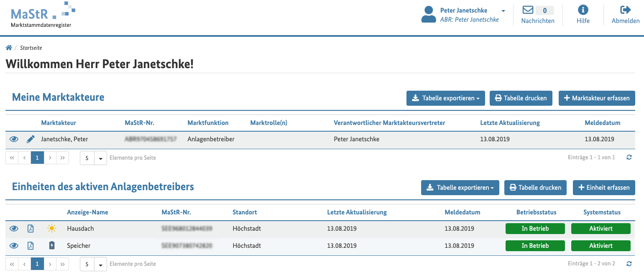
Task: Open PDF document icon for Speicher
Action: click(31, 245)
